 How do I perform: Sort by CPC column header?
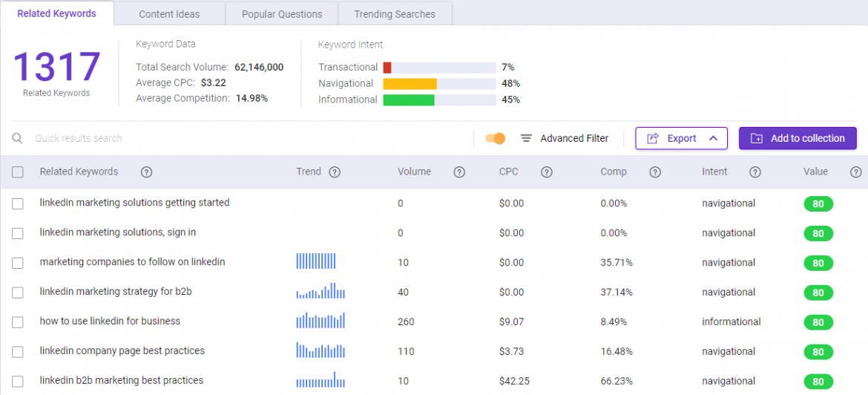pyautogui.click(x=508, y=172)
